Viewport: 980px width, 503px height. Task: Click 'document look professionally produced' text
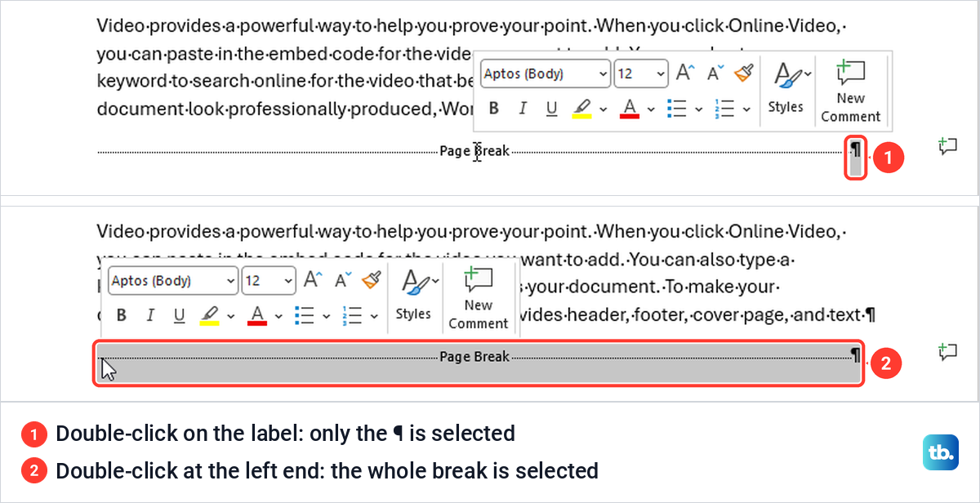pos(266,109)
